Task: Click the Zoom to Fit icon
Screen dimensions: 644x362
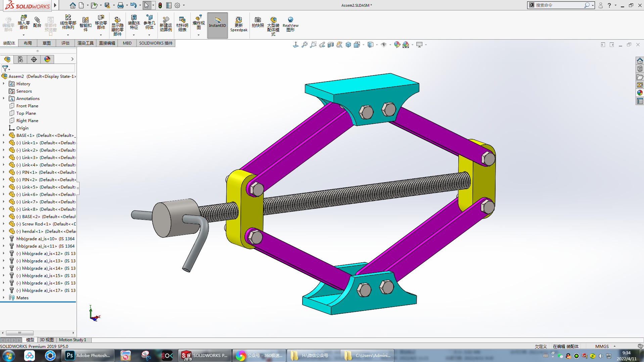Action: 304,45
